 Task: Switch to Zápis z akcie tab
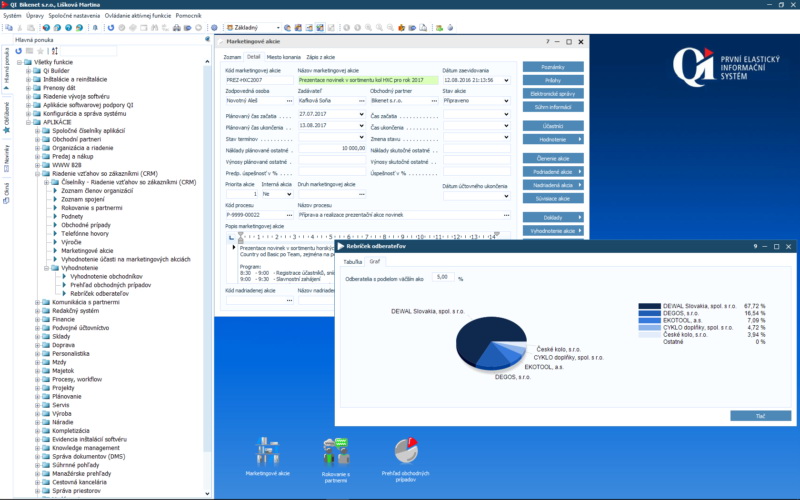click(x=320, y=57)
